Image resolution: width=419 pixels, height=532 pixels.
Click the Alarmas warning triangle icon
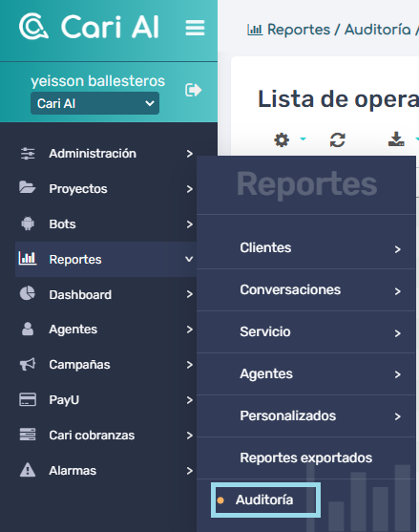tap(28, 470)
